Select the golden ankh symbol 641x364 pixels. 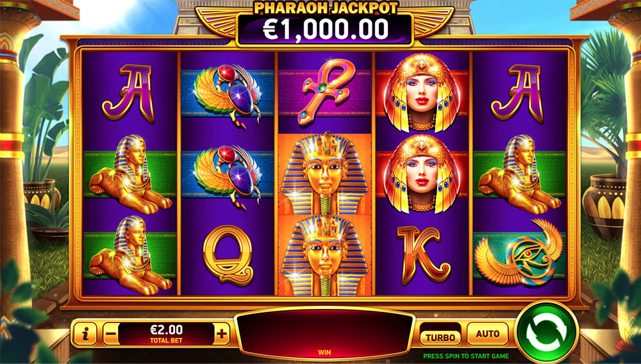(326, 92)
